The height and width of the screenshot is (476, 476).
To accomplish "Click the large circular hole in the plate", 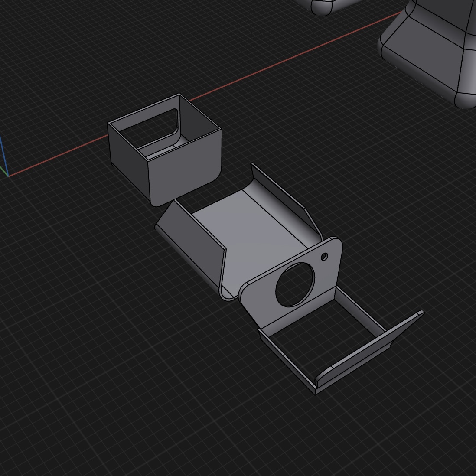I will point(294,284).
